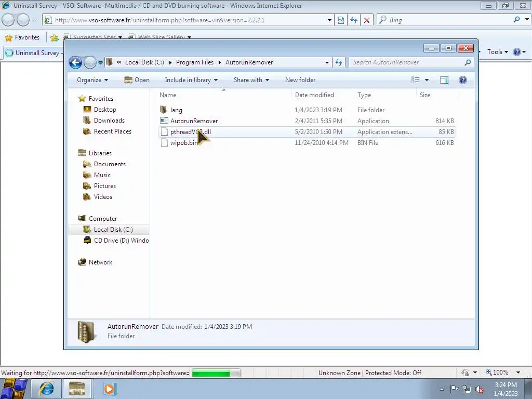Go back in the Explorer window
This screenshot has height=399, width=532.
click(x=75, y=62)
